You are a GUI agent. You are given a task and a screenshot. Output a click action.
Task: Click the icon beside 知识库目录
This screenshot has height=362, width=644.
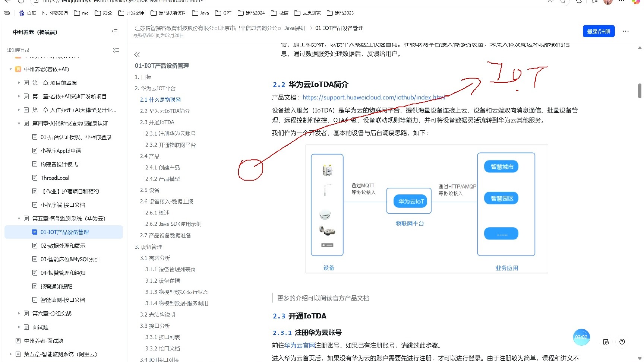[x=116, y=50]
